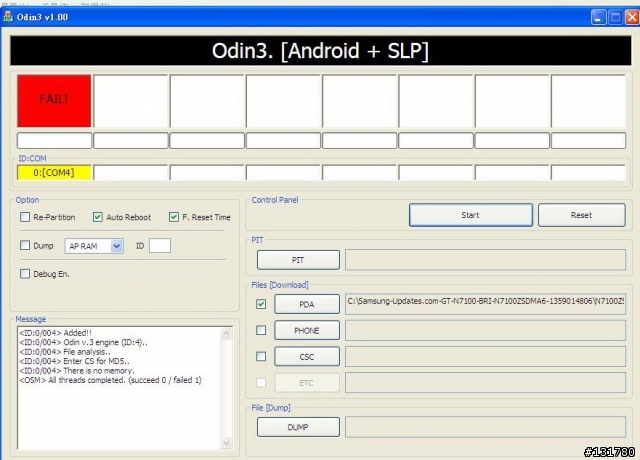Open the PIT file chooser button

click(298, 260)
